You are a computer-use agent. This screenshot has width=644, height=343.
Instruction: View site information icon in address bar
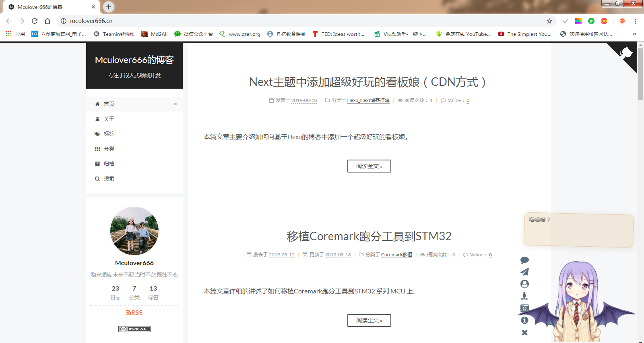pos(64,21)
